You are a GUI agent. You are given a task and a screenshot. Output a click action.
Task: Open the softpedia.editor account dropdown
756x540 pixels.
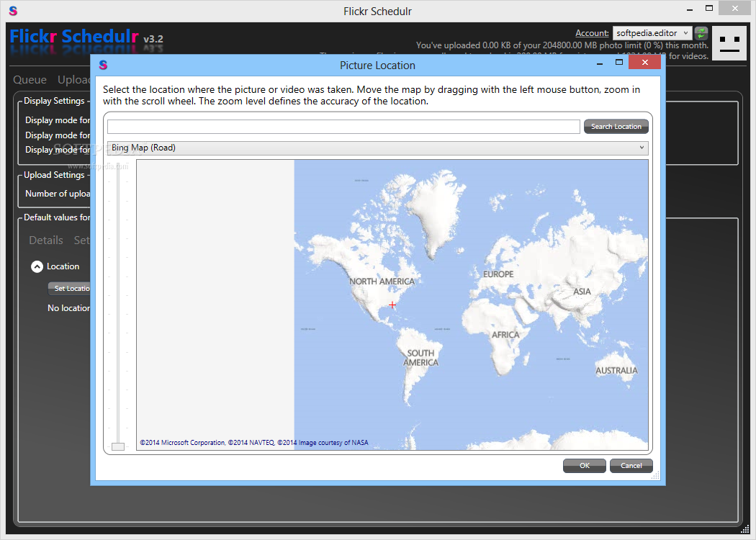tap(652, 33)
